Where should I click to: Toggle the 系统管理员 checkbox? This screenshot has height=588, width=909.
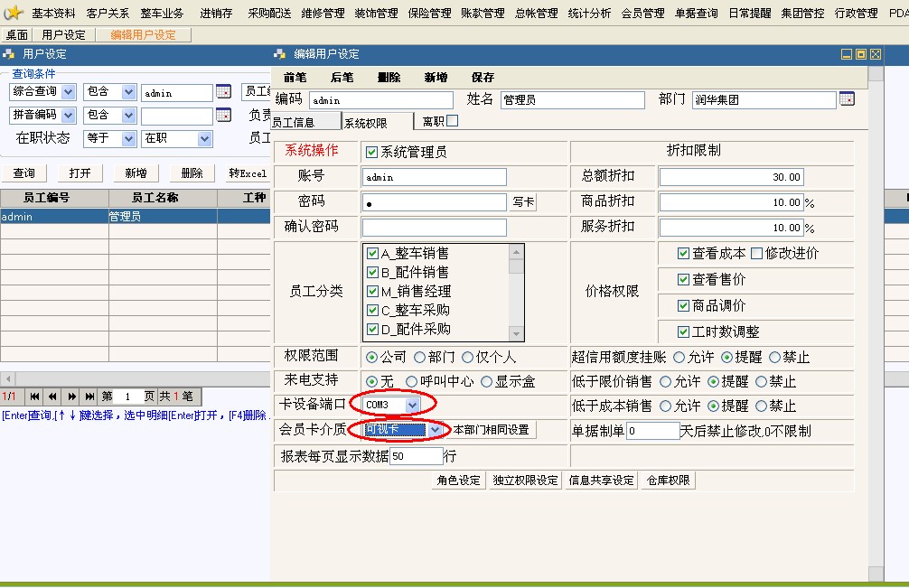pyautogui.click(x=371, y=153)
